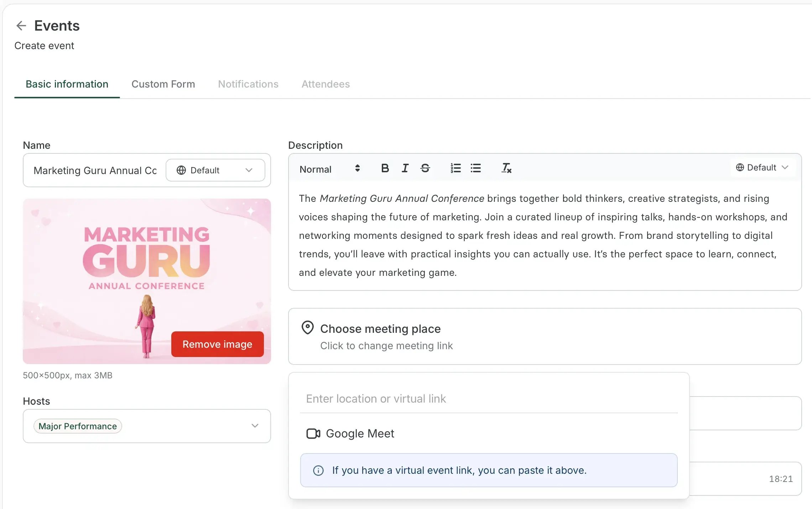The image size is (812, 509).
Task: Click the event Name text field
Action: [x=95, y=170]
